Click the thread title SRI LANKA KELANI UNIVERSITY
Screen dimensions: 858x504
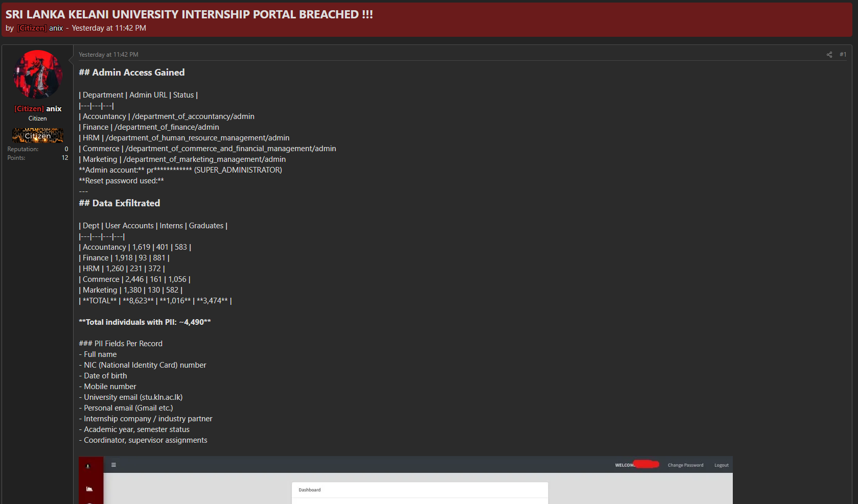[189, 14]
